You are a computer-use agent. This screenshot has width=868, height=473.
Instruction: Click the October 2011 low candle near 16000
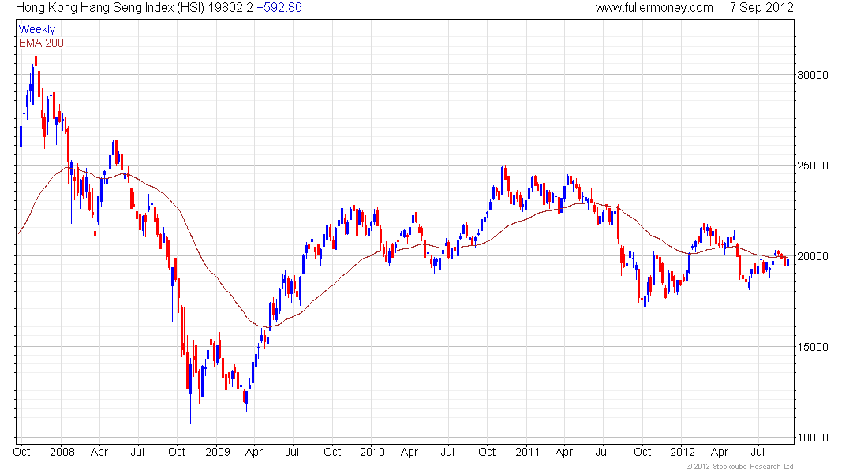pyautogui.click(x=645, y=310)
